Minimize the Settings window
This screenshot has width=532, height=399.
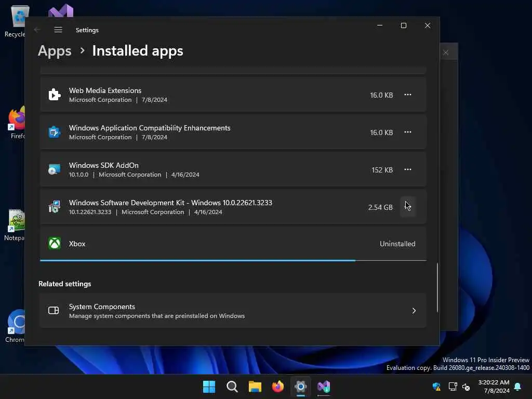pos(380,25)
